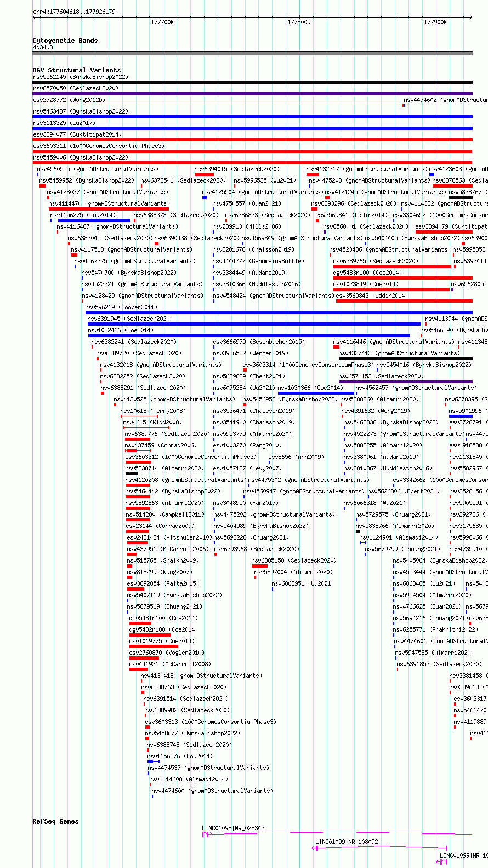Click esv3569841 (Uddin2014) label

[x=351, y=215]
